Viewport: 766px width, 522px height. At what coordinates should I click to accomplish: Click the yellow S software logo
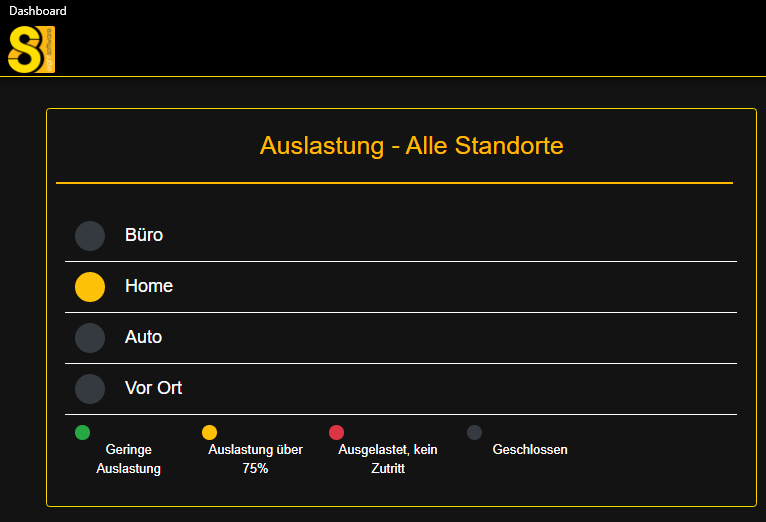pos(31,50)
